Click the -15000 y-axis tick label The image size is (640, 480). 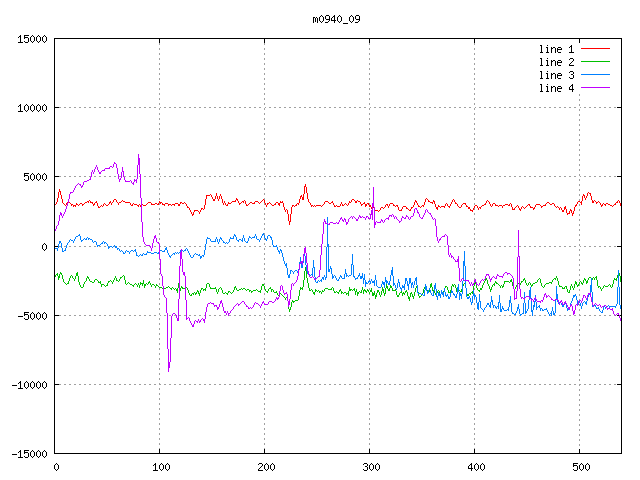29,453
